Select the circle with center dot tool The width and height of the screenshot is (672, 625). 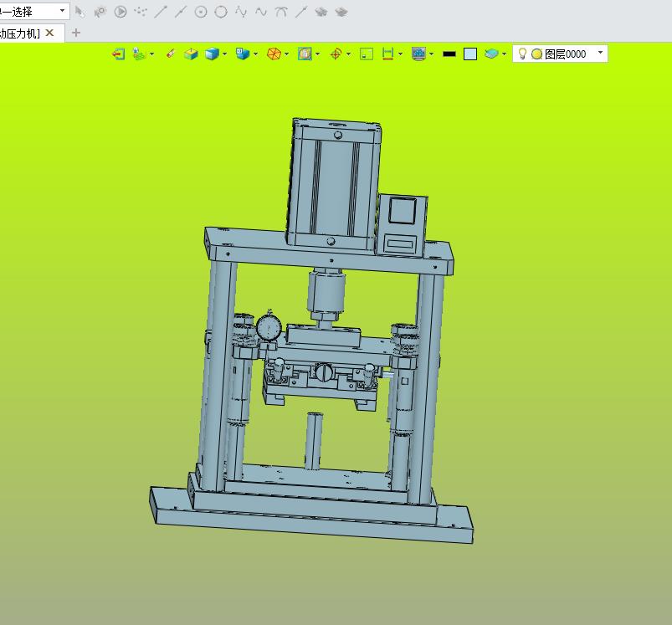tap(201, 12)
